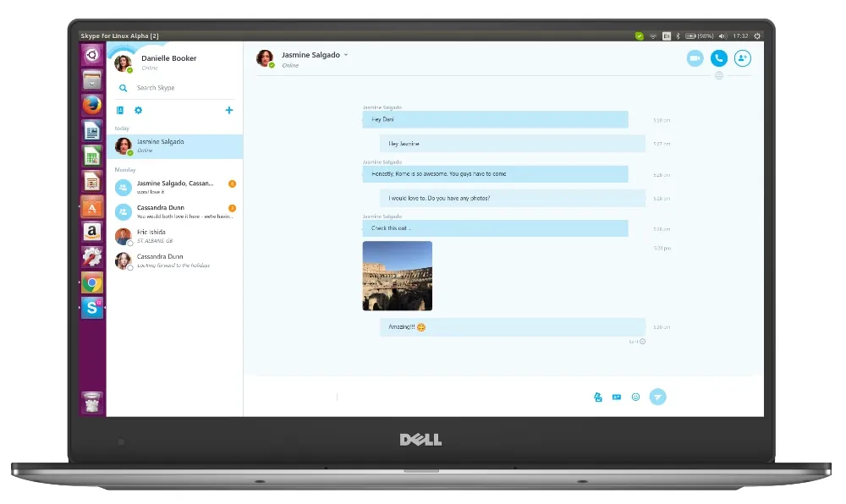Add a new contact with the plus button
846x504 pixels.
(228, 110)
